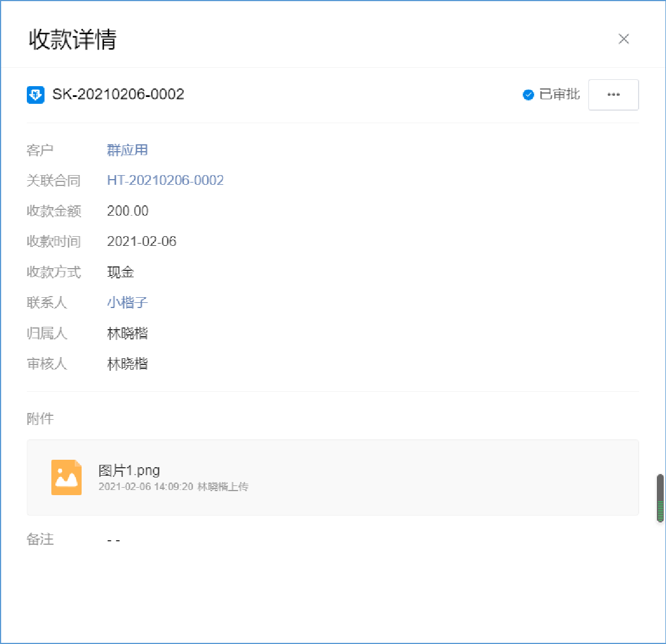Click the payment amount value 200.00

coord(128,211)
